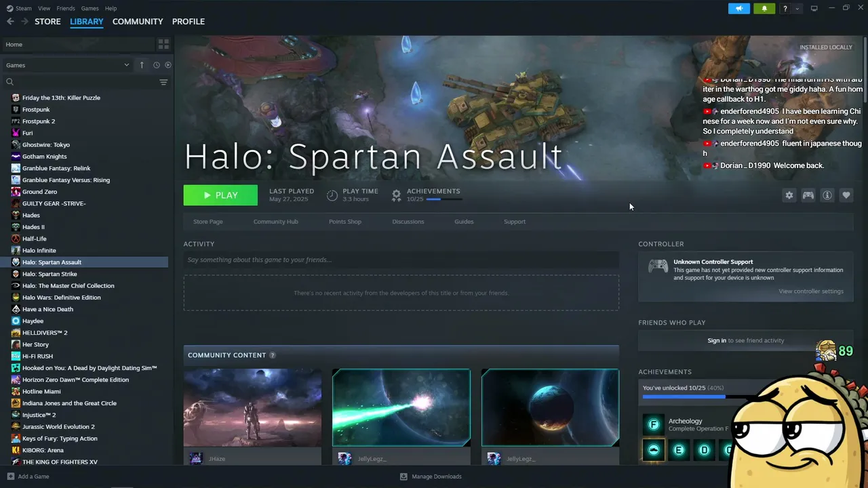Viewport: 868px width, 488px height.
Task: Click the Community Content help question mark
Action: 273,355
